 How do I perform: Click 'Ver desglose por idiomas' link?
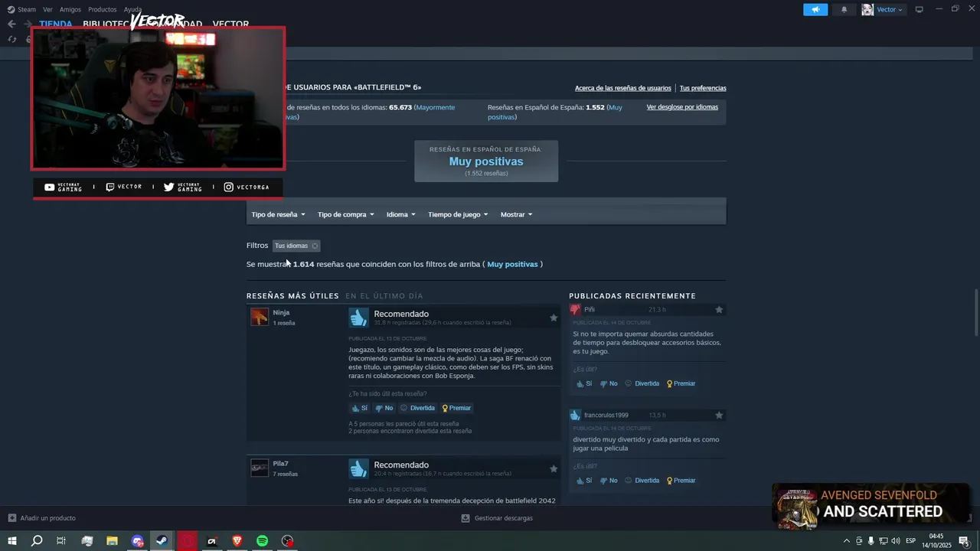682,107
